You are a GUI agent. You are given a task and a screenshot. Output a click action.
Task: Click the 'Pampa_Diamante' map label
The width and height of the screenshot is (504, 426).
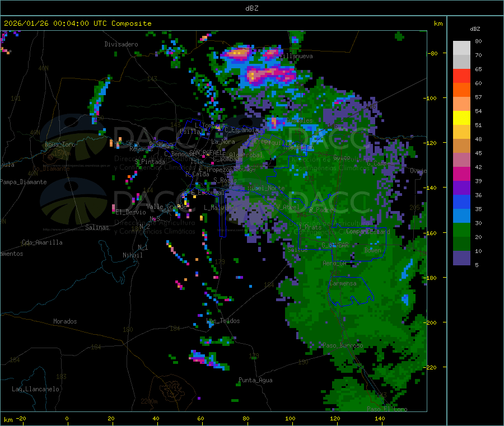pos(24,182)
